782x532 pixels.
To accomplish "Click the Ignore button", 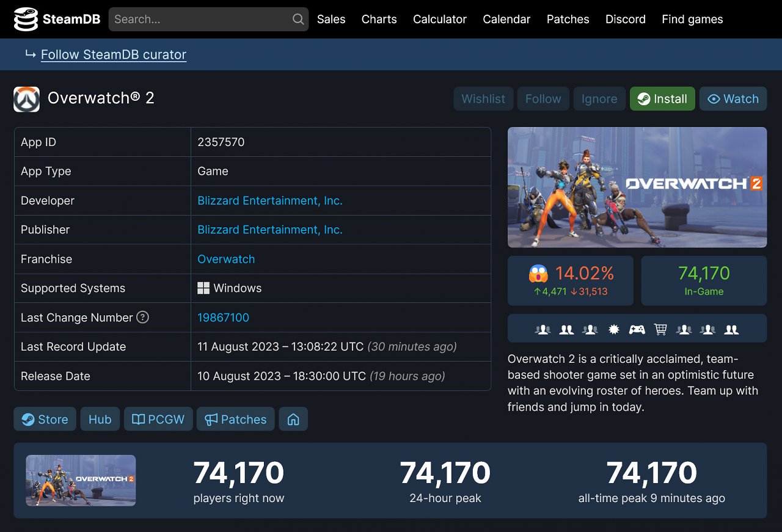I will pos(599,99).
